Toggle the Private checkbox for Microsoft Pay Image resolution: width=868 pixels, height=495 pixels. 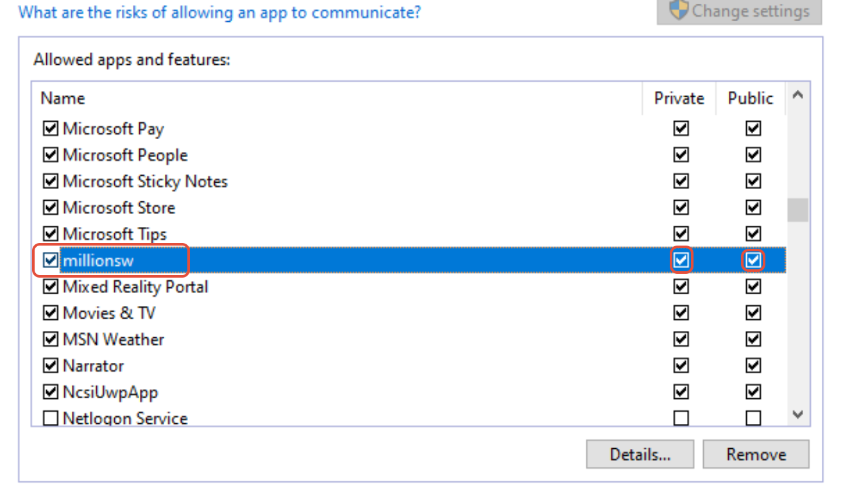click(x=681, y=129)
